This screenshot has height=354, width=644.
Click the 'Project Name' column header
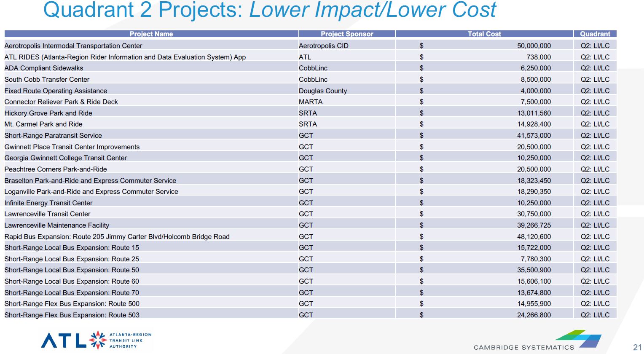tap(151, 34)
